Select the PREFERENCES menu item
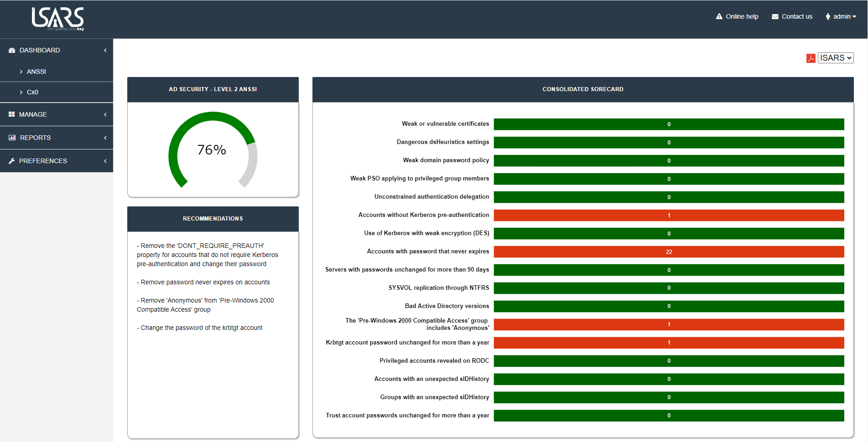This screenshot has width=868, height=442. pos(57,161)
